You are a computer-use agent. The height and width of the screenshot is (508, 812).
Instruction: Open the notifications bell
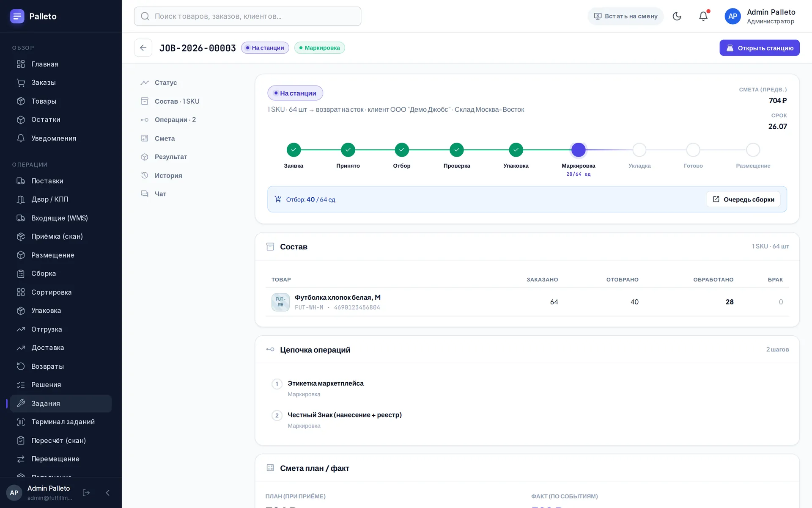703,16
